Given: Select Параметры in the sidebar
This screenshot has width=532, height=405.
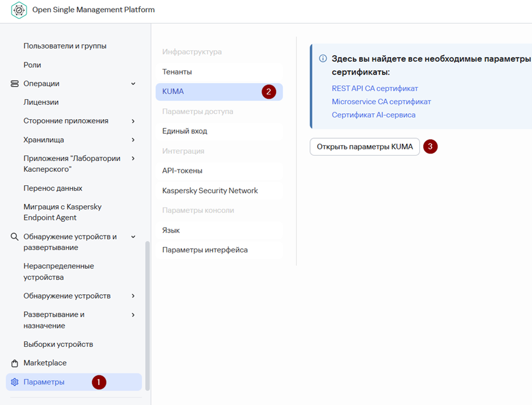Looking at the screenshot, I should coord(74,382).
